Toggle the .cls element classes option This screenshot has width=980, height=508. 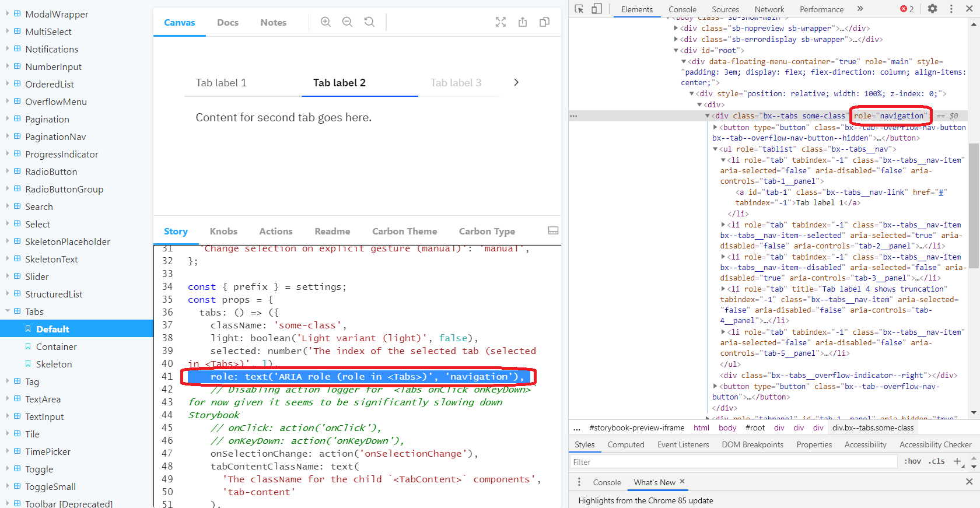click(937, 461)
